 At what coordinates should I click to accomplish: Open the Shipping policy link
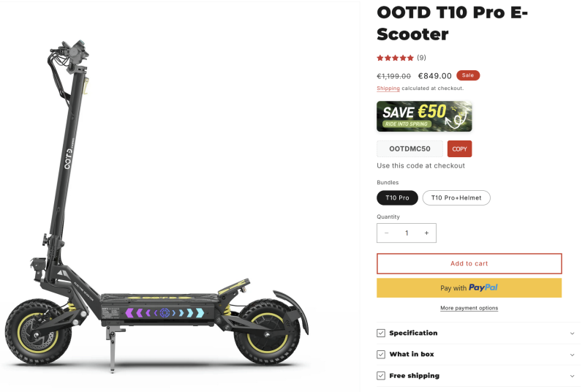pos(388,88)
